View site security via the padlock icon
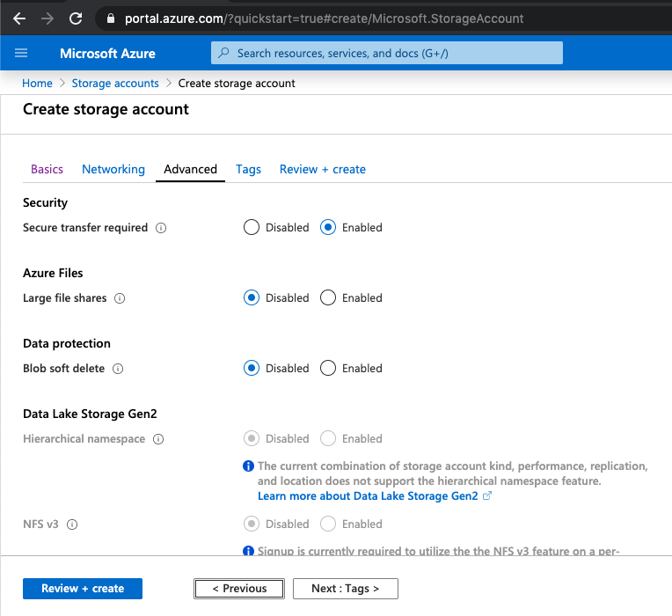 tap(111, 18)
